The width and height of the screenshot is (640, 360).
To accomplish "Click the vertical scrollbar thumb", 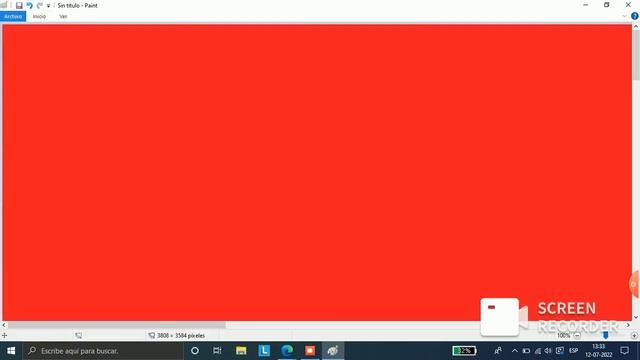I will 636,54.
